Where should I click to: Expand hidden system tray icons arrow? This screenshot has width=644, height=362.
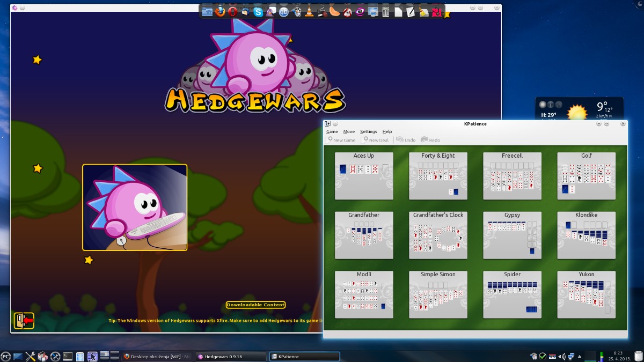pyautogui.click(x=580, y=357)
